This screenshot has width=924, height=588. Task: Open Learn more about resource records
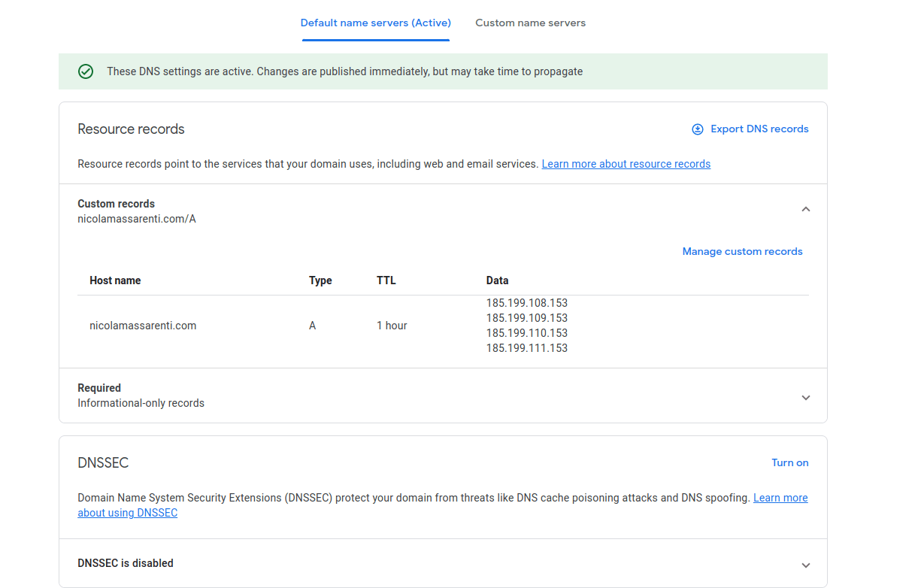point(626,163)
